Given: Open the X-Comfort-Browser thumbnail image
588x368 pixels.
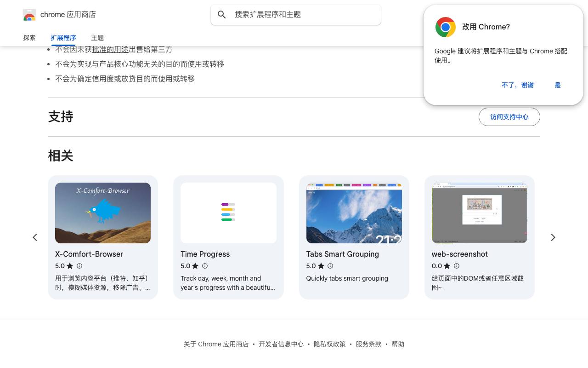Looking at the screenshot, I should pos(103,213).
